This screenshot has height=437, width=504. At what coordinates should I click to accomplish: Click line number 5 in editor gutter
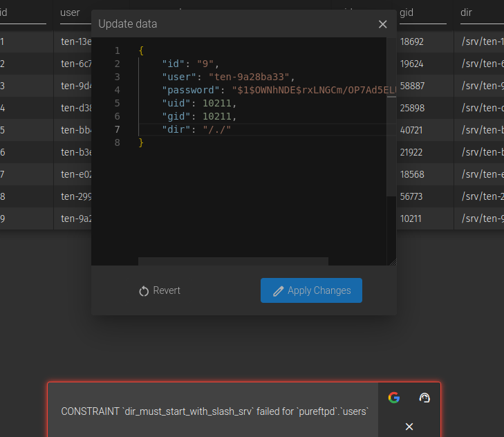[x=117, y=103]
